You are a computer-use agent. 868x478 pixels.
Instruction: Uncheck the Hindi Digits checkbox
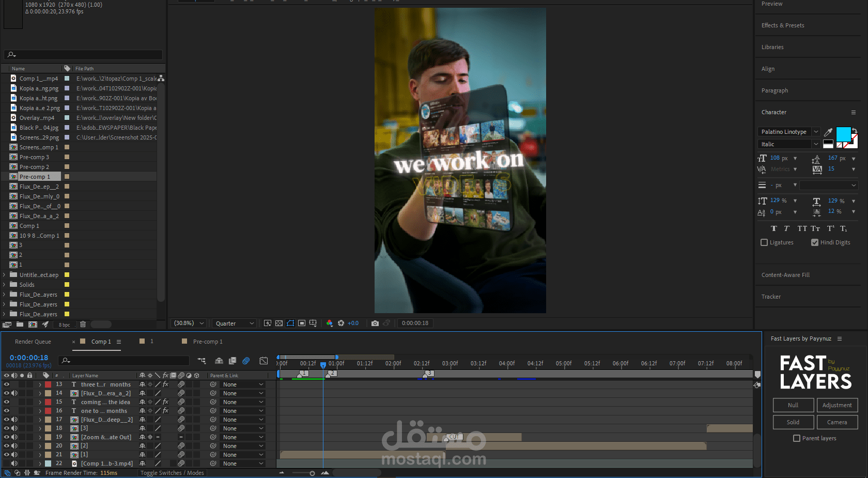pyautogui.click(x=815, y=242)
